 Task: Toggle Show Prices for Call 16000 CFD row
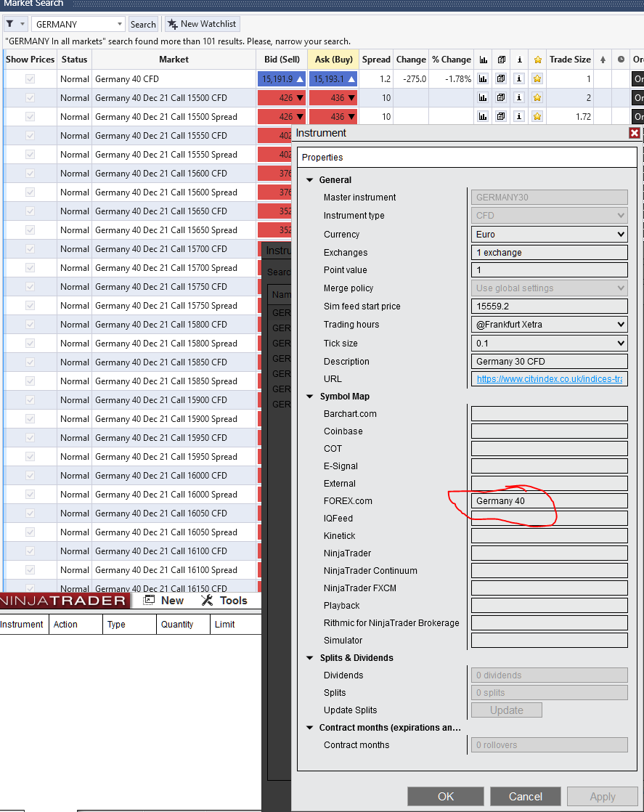tap(30, 476)
